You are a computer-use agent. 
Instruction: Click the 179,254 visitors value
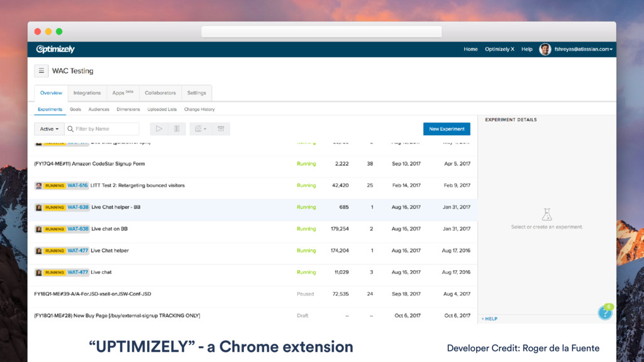pos(340,229)
